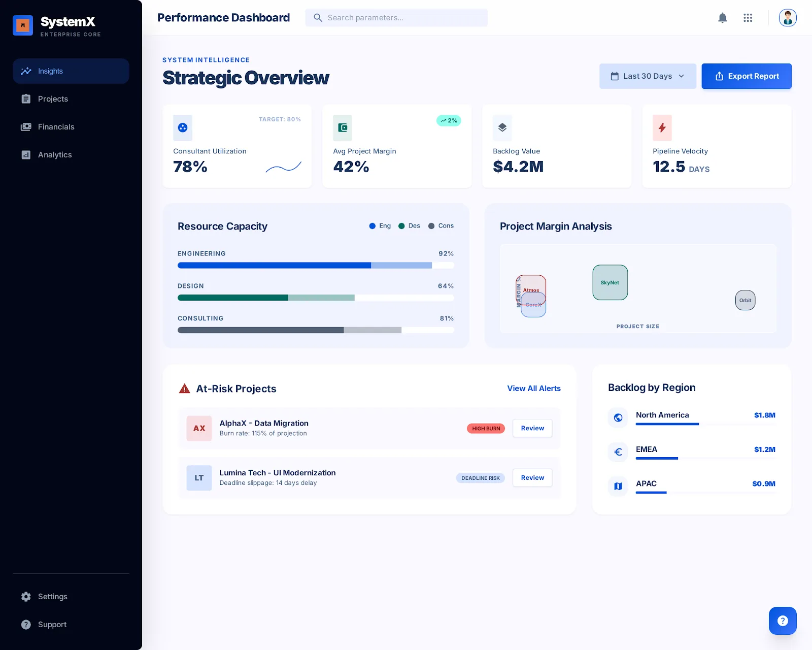Open the user profile avatar
Image resolution: width=812 pixels, height=650 pixels.
click(x=788, y=18)
